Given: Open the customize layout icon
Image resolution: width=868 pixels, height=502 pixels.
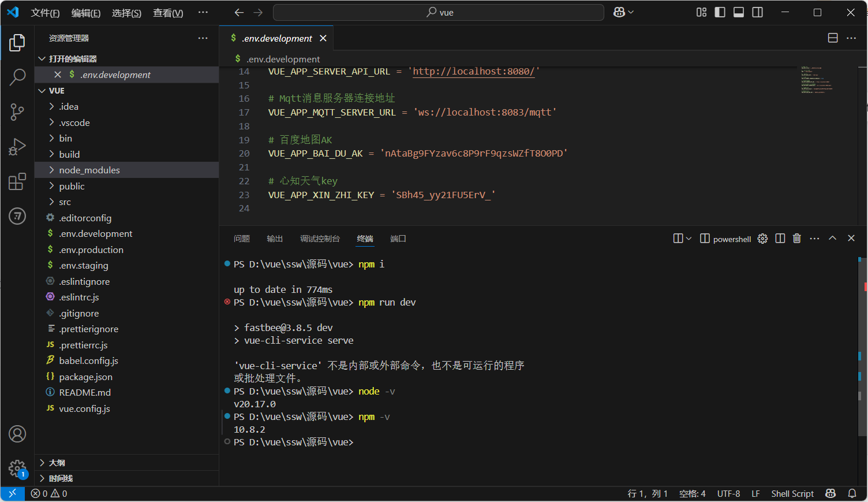Looking at the screenshot, I should click(701, 12).
